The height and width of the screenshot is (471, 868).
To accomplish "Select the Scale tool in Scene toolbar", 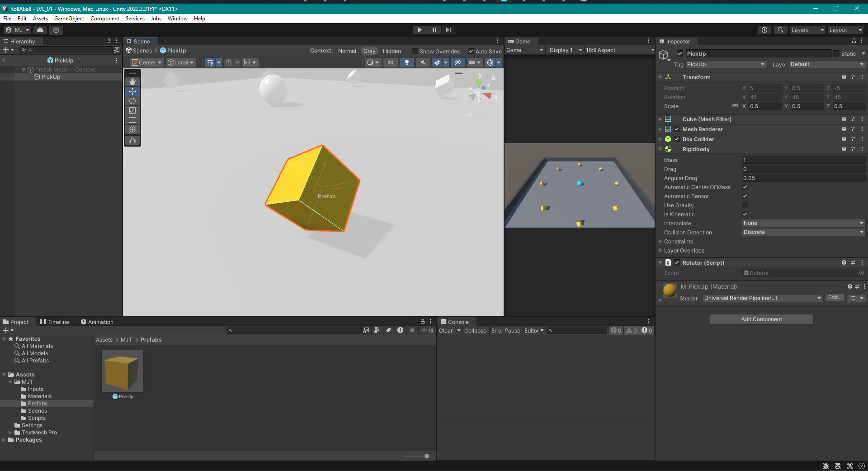I will [132, 110].
